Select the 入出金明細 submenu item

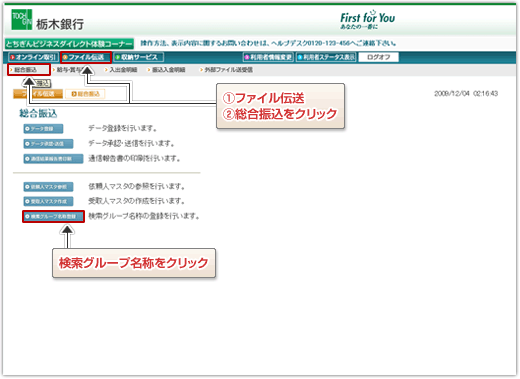[121, 70]
